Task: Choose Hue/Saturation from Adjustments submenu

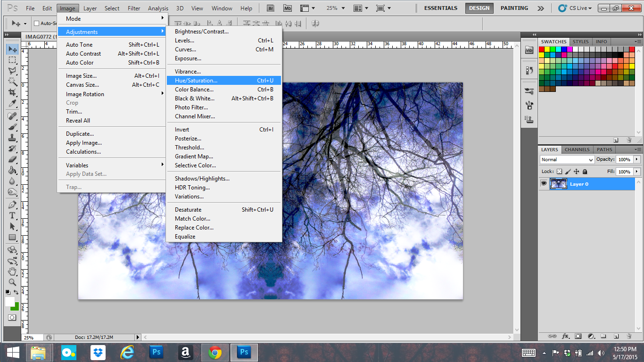Action: (224, 81)
